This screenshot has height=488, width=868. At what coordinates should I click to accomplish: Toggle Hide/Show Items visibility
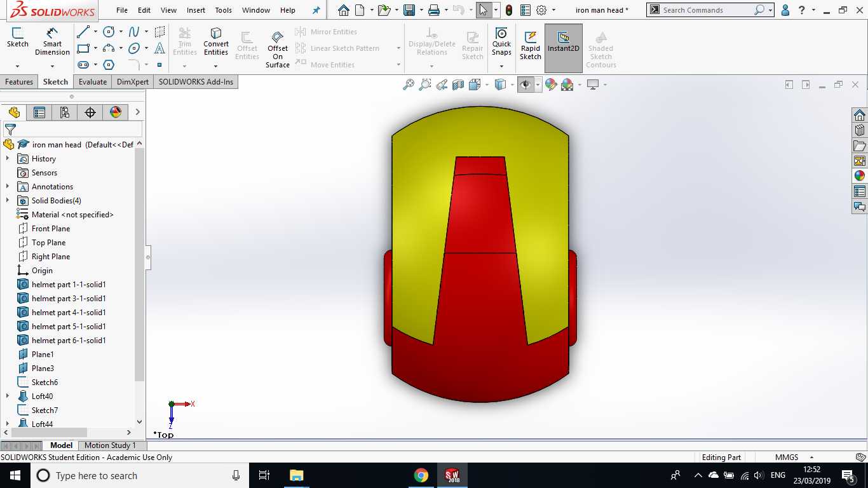(526, 85)
